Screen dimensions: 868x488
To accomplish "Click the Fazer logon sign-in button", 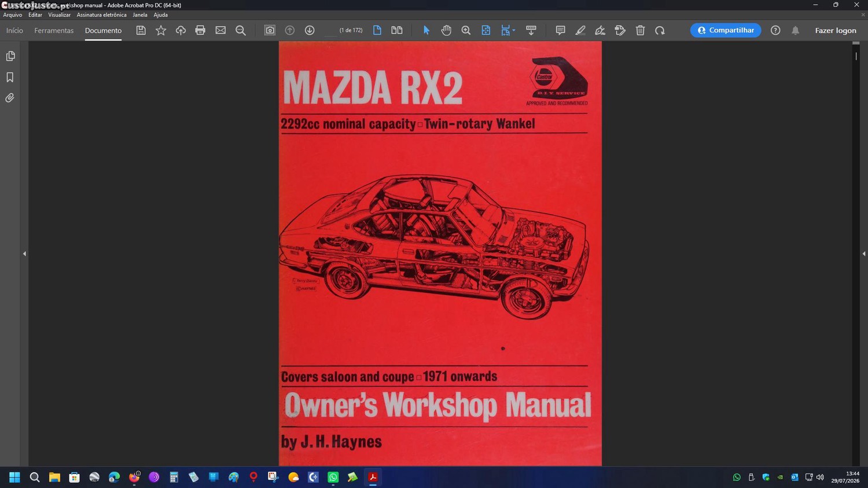I will [836, 30].
